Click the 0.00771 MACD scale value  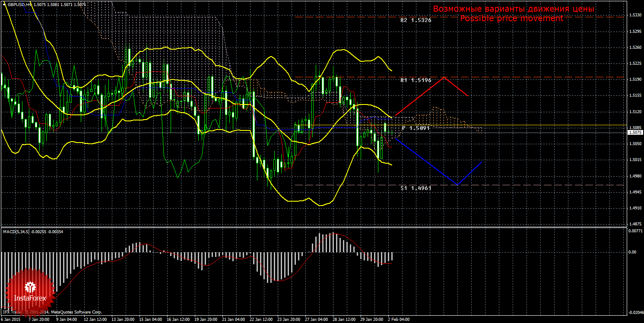(634, 231)
